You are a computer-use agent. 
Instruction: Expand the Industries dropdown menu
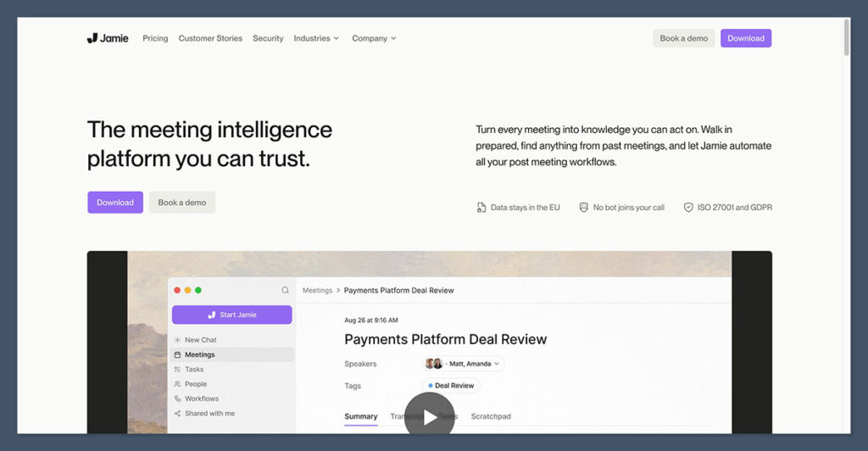coord(316,38)
